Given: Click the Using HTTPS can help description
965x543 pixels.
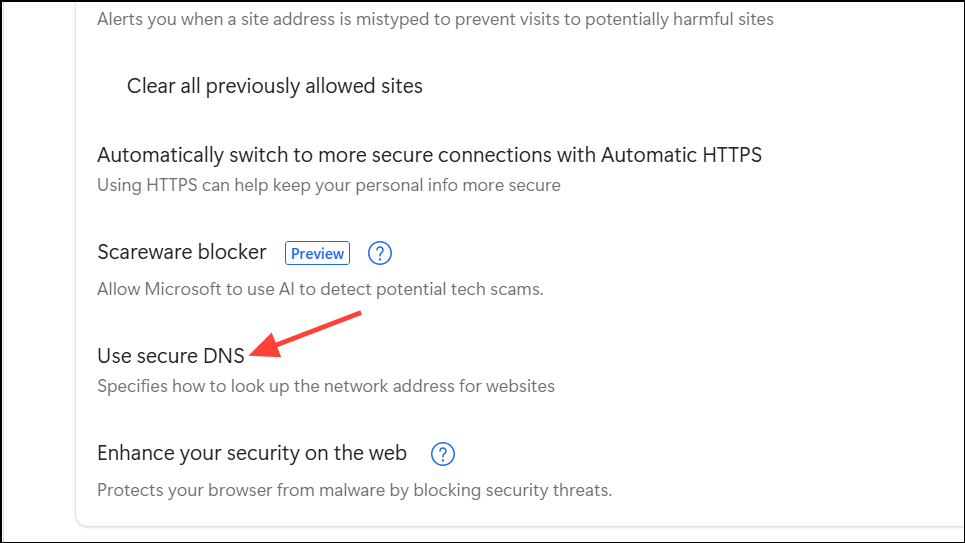Looking at the screenshot, I should [329, 185].
